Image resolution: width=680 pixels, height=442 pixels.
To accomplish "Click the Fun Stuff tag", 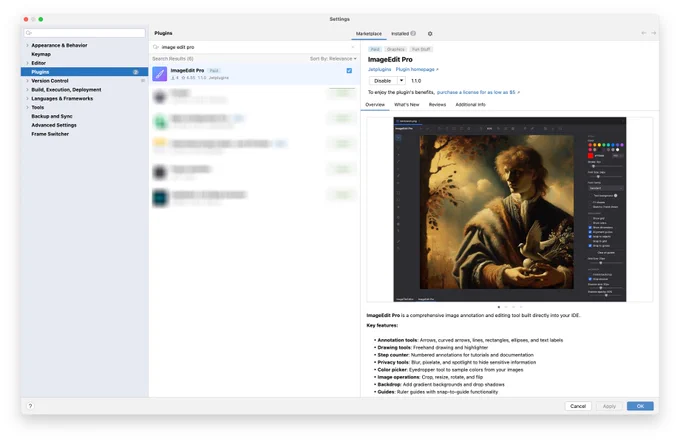I will tap(421, 49).
